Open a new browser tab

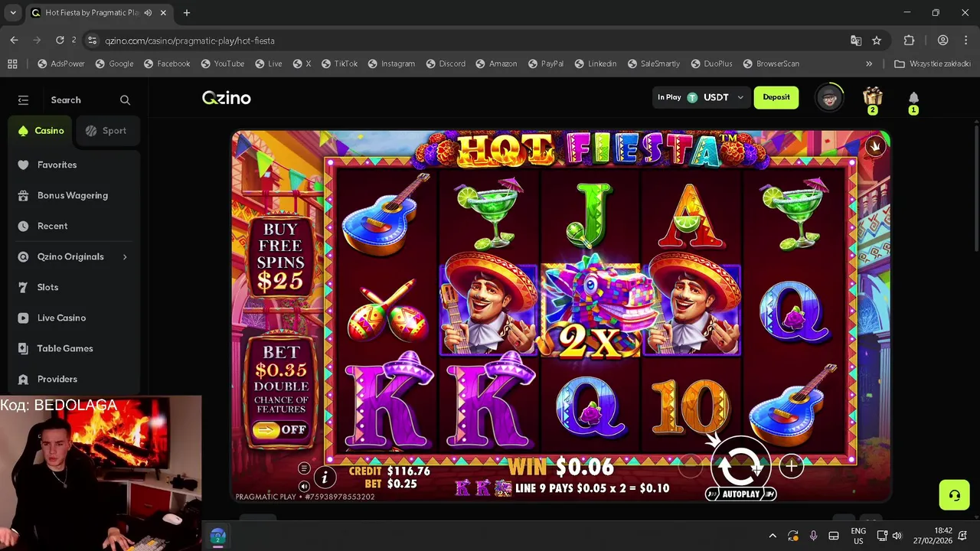tap(186, 13)
